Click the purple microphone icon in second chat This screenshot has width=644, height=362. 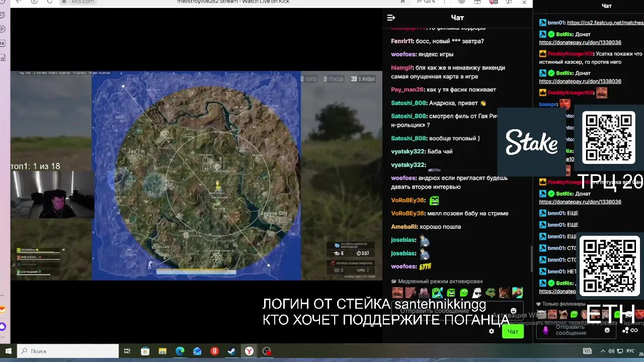(x=545, y=330)
